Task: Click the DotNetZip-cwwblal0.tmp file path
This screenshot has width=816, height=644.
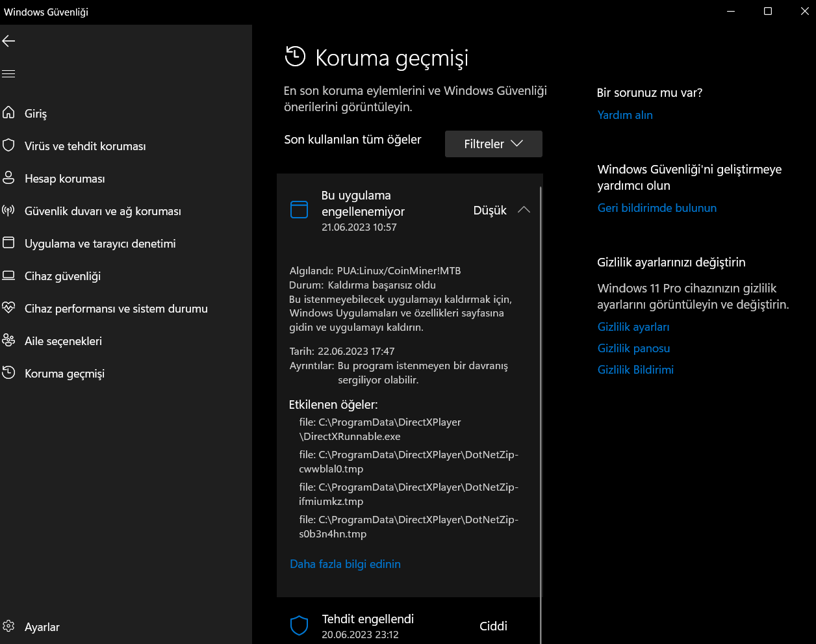Action: tap(409, 461)
